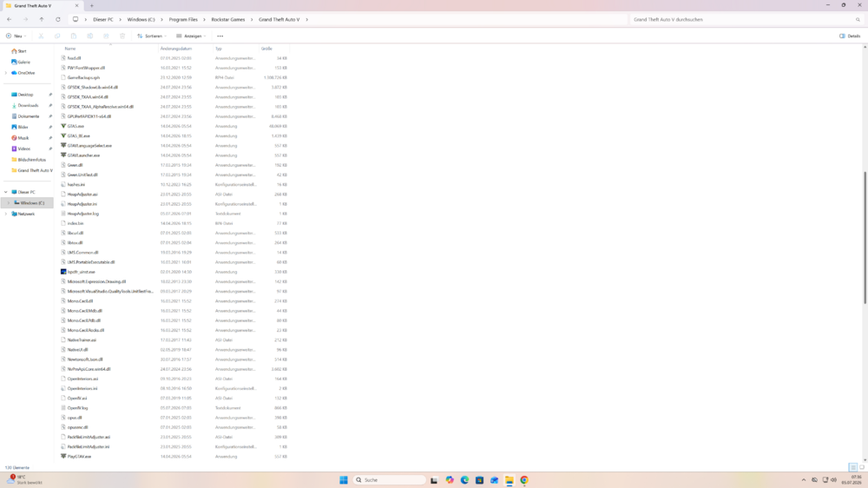Expand the Netzwerk tree node

[6, 214]
